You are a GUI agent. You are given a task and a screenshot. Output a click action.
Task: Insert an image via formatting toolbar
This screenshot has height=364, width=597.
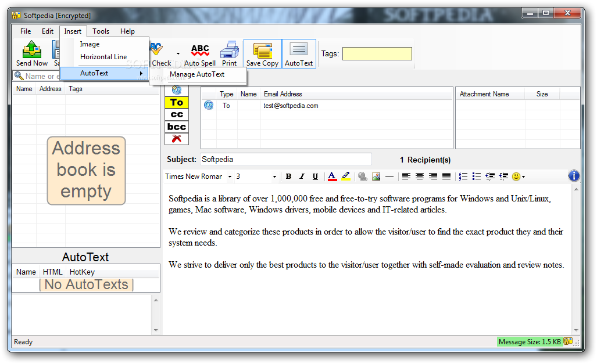click(x=376, y=176)
